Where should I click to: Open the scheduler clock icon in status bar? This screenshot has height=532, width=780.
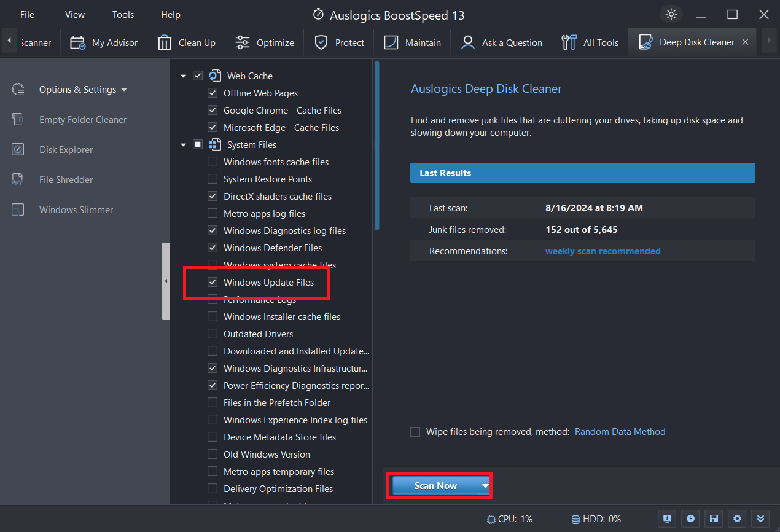point(691,518)
